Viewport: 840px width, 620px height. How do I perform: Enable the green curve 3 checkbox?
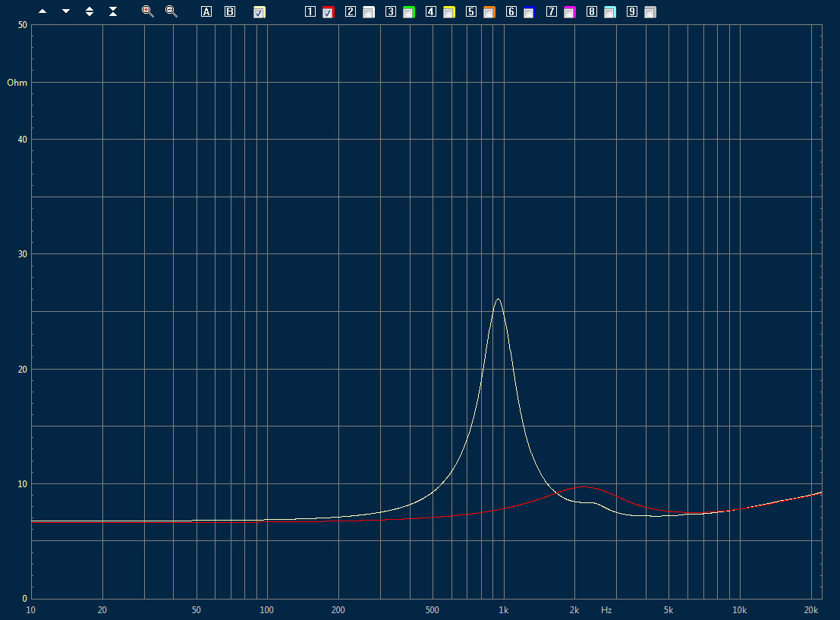click(408, 12)
